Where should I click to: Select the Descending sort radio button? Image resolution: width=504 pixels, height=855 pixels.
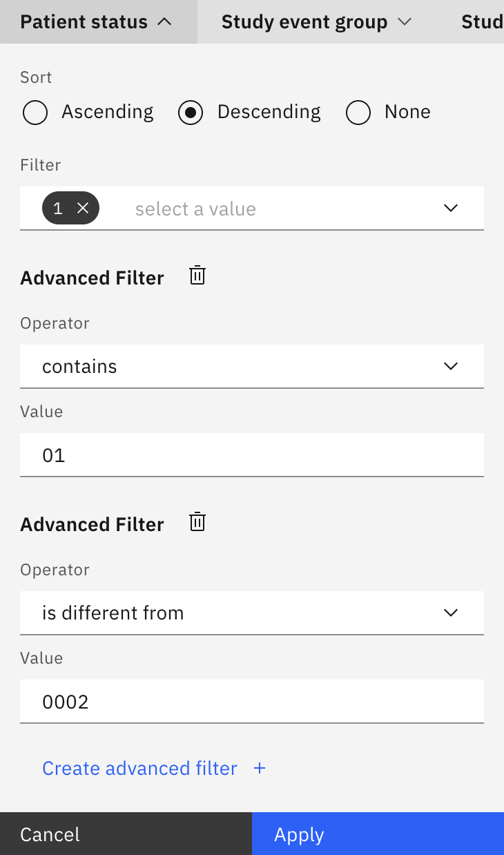click(x=191, y=113)
